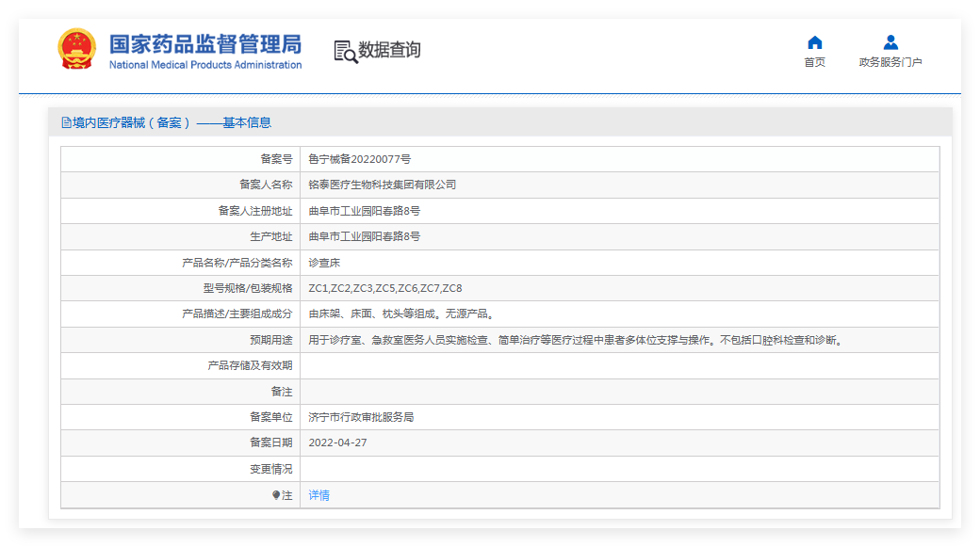Open the 详情 link
The width and height of the screenshot is (980, 547).
coord(318,495)
